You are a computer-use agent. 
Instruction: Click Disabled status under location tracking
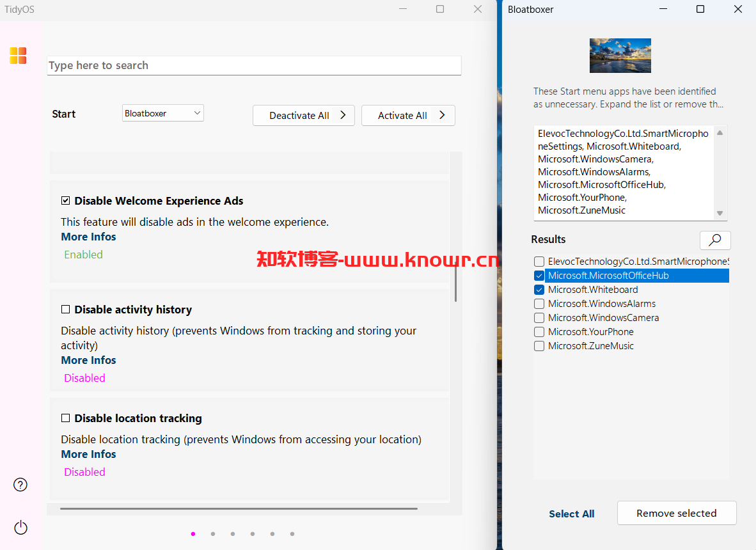click(84, 472)
